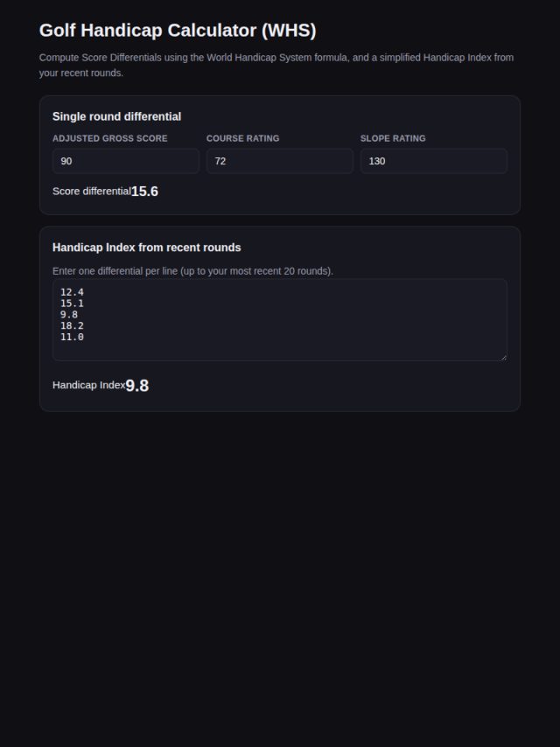560x747 pixels.
Task: Click the Golf Handicap Calculator (WHS) title
Action: (178, 30)
